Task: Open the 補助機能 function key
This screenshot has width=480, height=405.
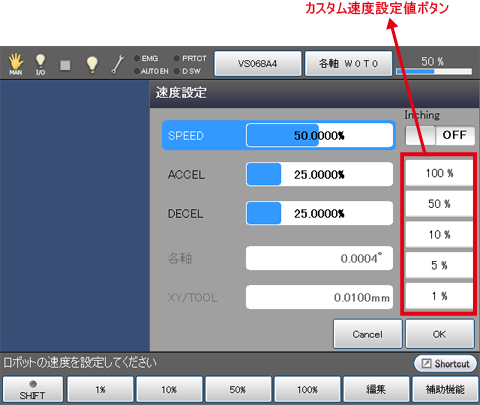Action: pos(445,389)
